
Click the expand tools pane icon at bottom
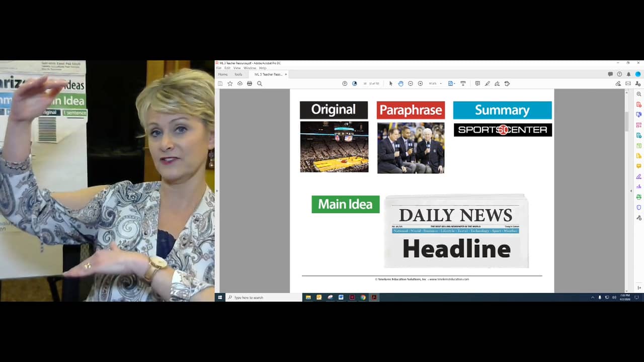pos(639,288)
